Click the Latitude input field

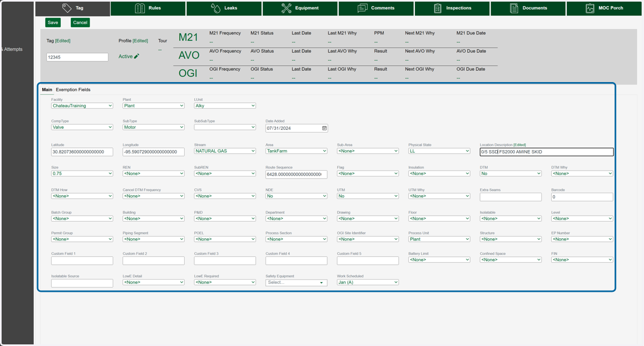pos(82,152)
